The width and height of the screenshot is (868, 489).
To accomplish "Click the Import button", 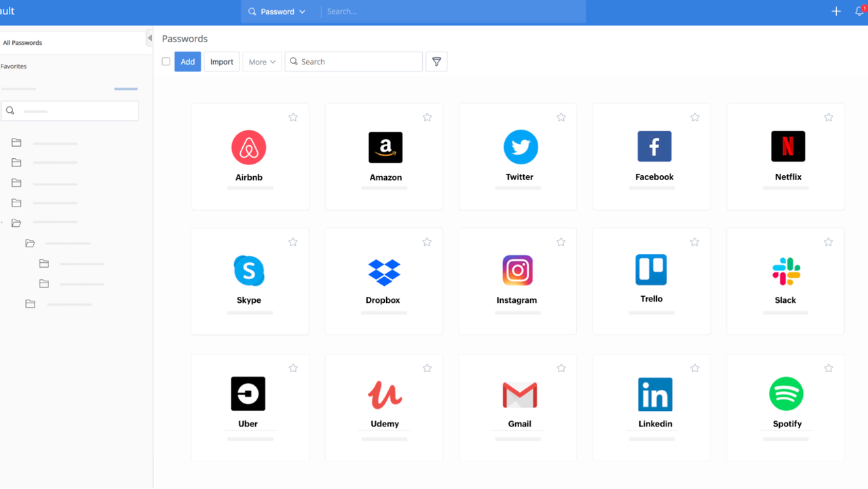I will point(221,62).
